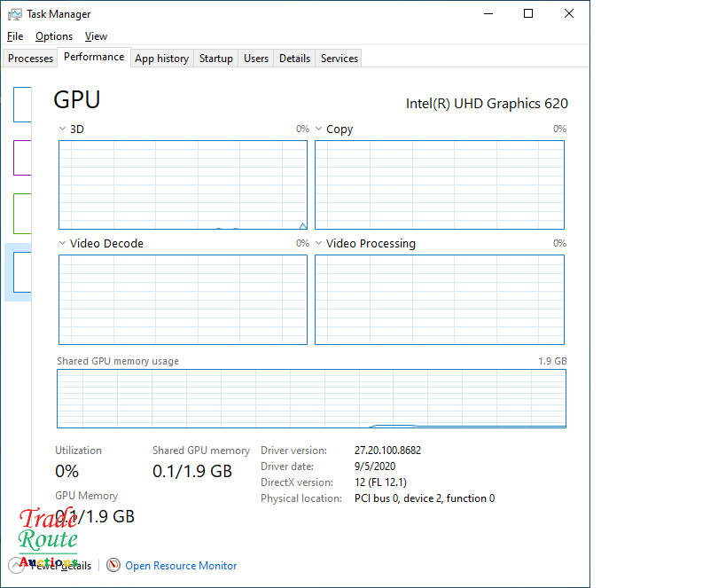Maximize the Task Manager window
726x588 pixels.
click(528, 14)
